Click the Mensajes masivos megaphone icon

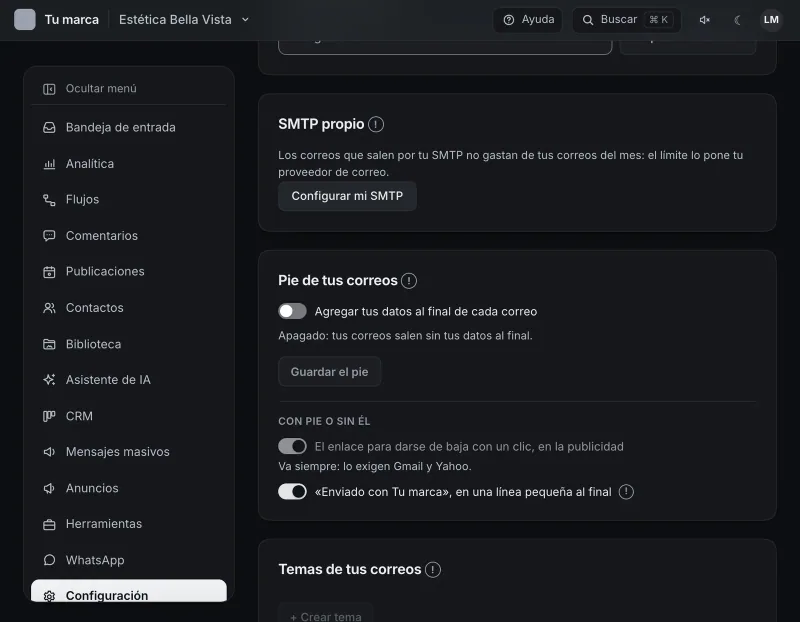point(49,452)
